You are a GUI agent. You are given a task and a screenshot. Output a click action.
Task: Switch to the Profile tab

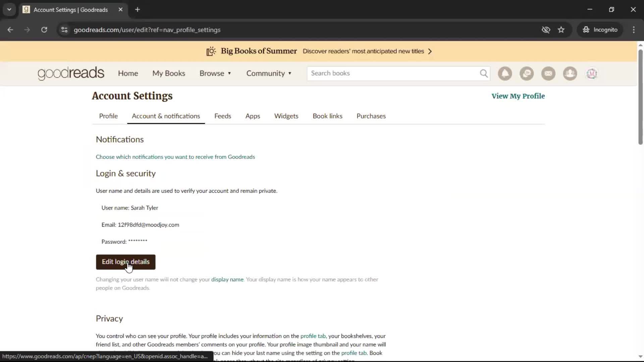point(108,116)
